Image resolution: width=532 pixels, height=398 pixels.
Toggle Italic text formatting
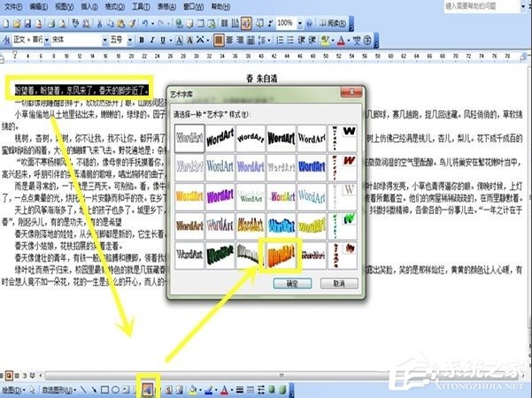(x=153, y=40)
